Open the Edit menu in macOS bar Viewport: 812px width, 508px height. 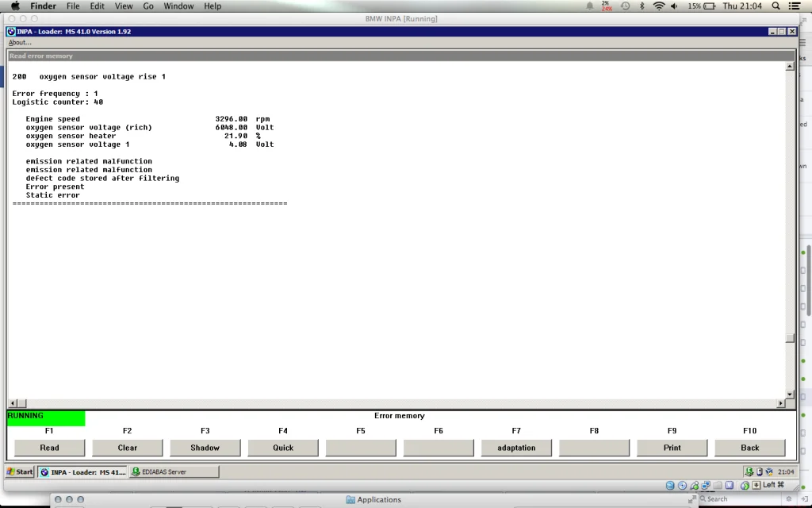97,6
